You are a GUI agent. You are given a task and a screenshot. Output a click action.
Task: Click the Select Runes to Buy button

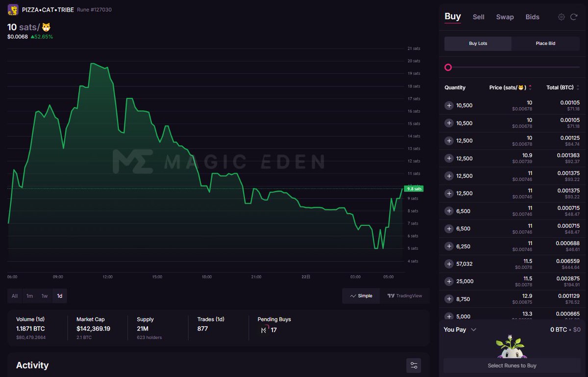(512, 366)
